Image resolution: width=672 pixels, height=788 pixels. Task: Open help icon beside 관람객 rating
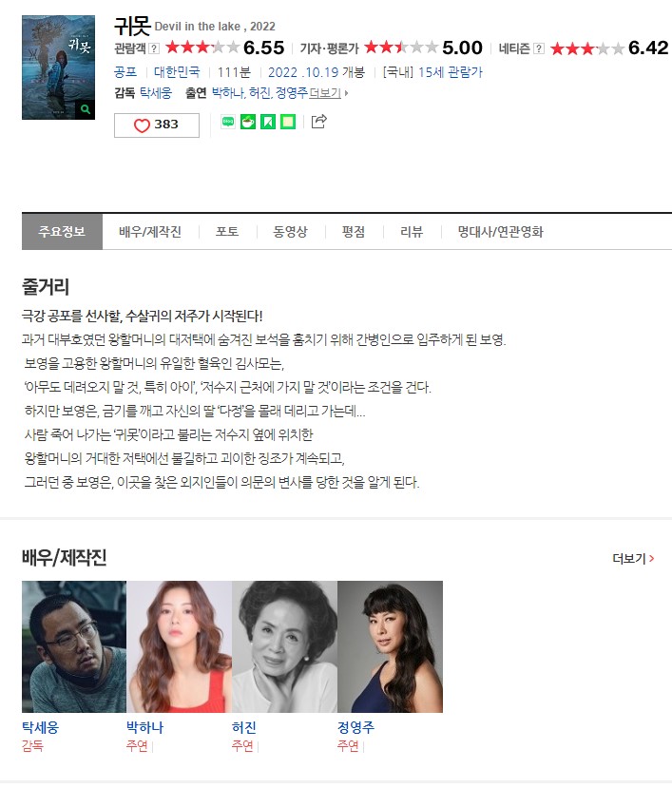154,48
